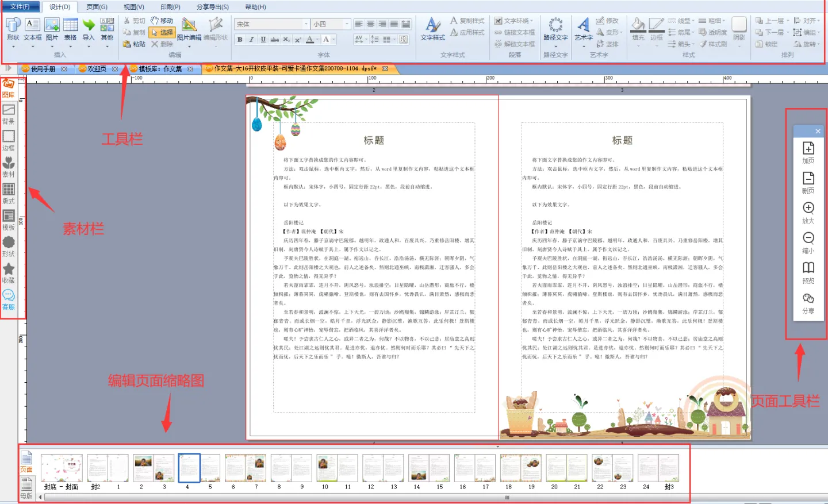
Task: Open the 图库 gallery in sidebar
Action: (x=8, y=89)
